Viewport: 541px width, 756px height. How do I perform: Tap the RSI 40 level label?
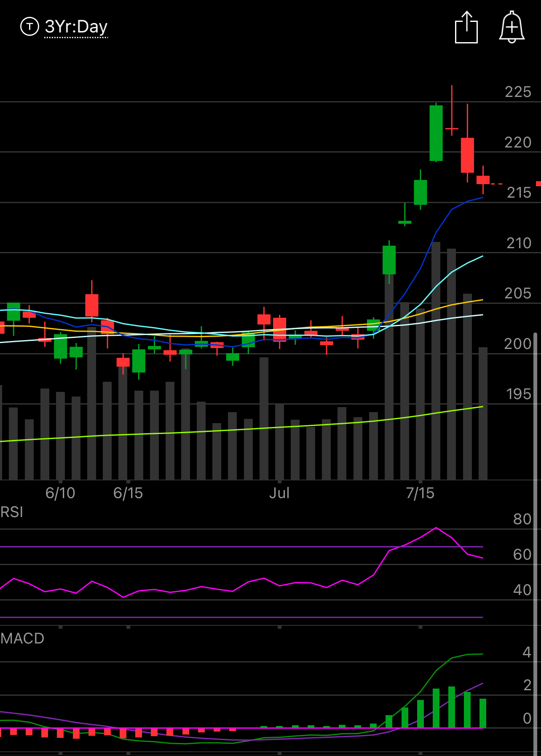pos(522,590)
